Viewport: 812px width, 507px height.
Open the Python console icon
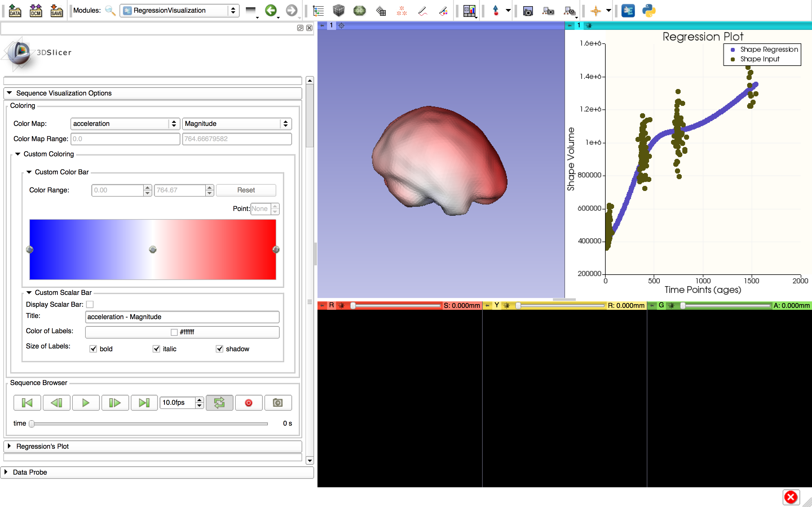(648, 10)
